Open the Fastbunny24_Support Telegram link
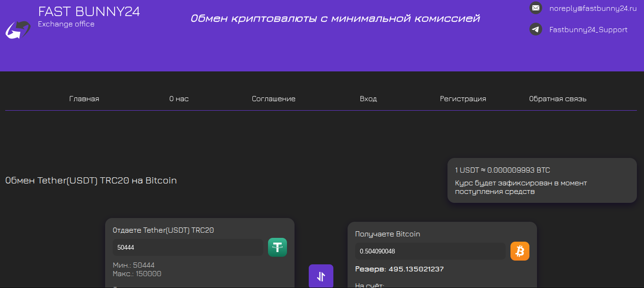Image resolution: width=644 pixels, height=288 pixels. pos(588,29)
